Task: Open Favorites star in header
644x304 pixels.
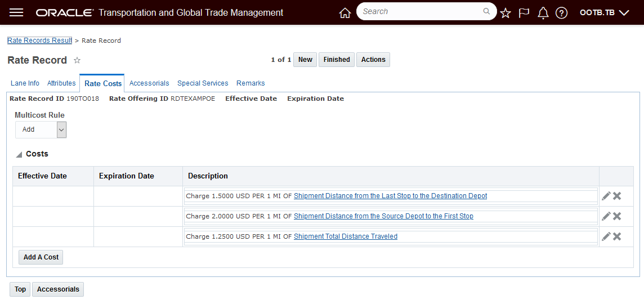Action: pyautogui.click(x=506, y=13)
